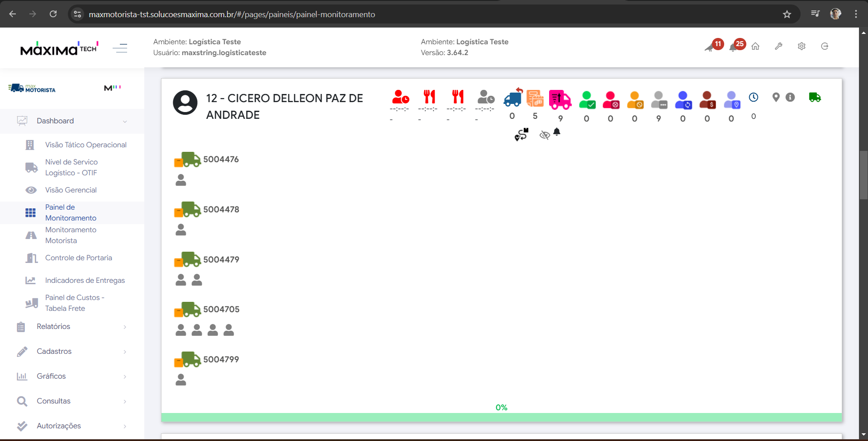Click the small M logo in sidebar
The height and width of the screenshot is (441, 868).
[x=112, y=88]
